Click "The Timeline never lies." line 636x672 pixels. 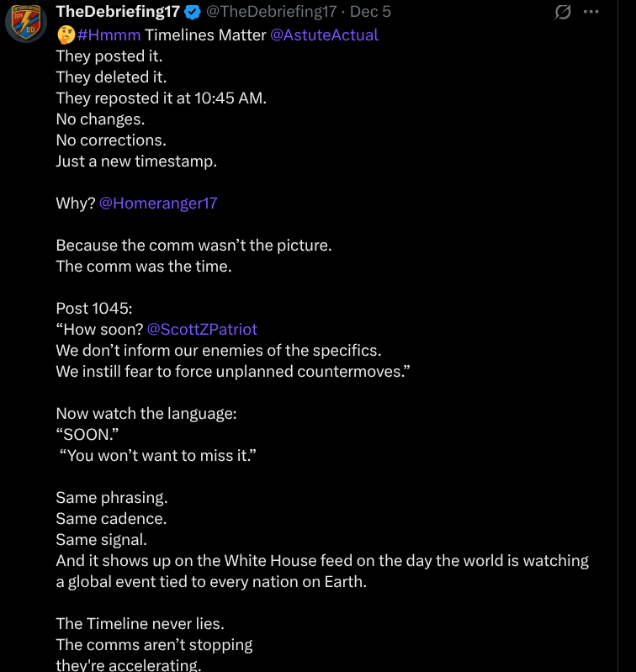coord(140,623)
